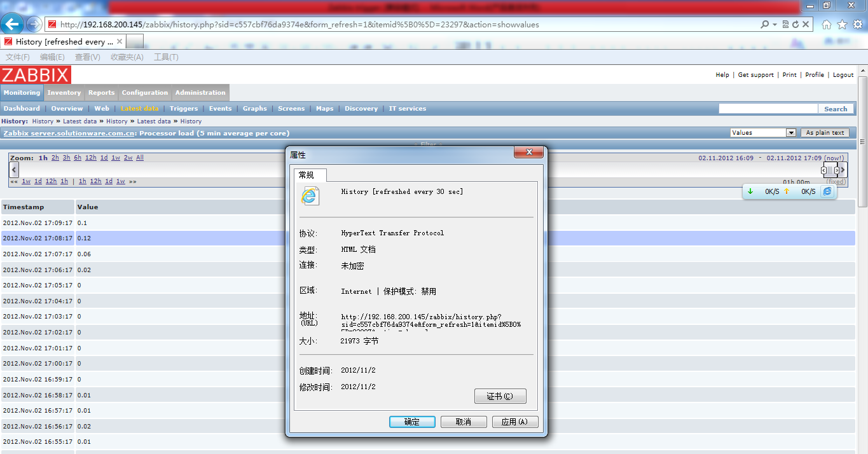Screen dimensions: 868x454
Task: Open the browser Home icon
Action: pyautogui.click(x=827, y=25)
